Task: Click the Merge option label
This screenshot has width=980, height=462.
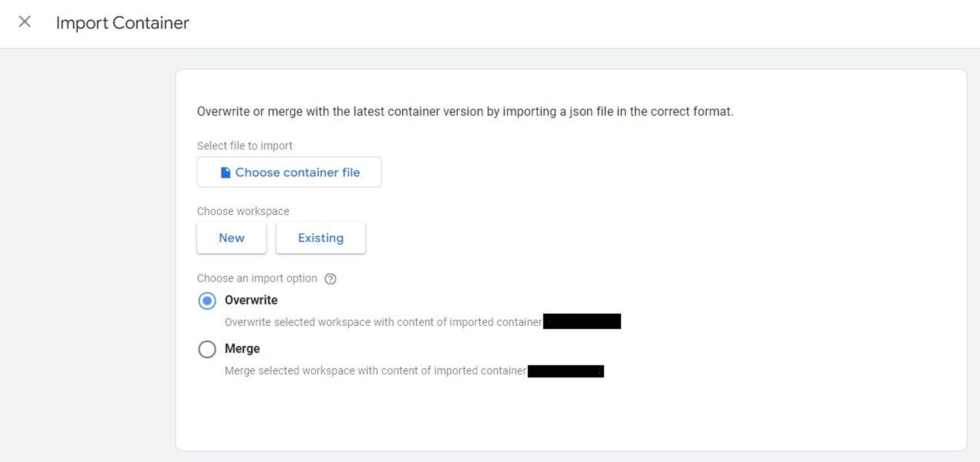Action: pos(242,349)
